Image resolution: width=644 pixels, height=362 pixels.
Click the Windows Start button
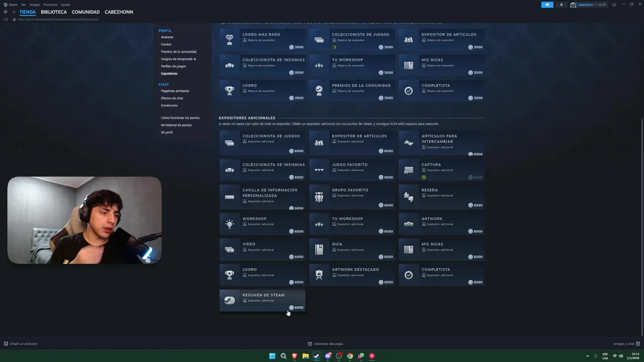(x=272, y=356)
